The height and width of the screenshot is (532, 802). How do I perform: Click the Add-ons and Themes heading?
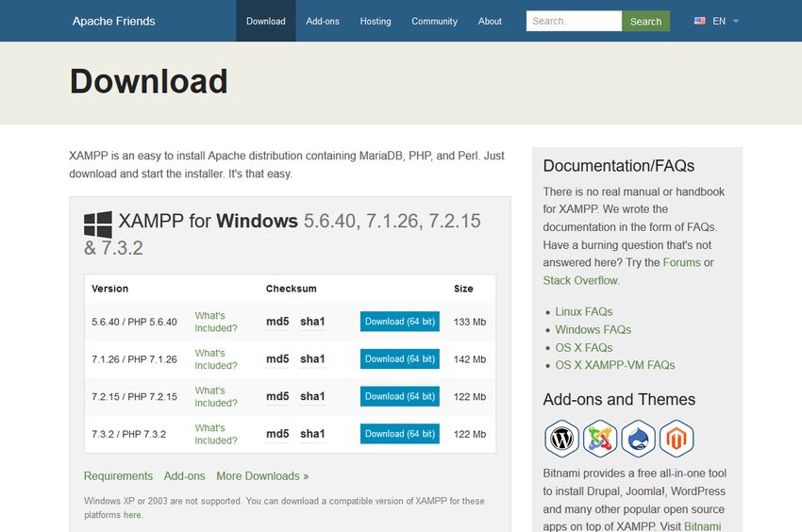click(x=619, y=399)
